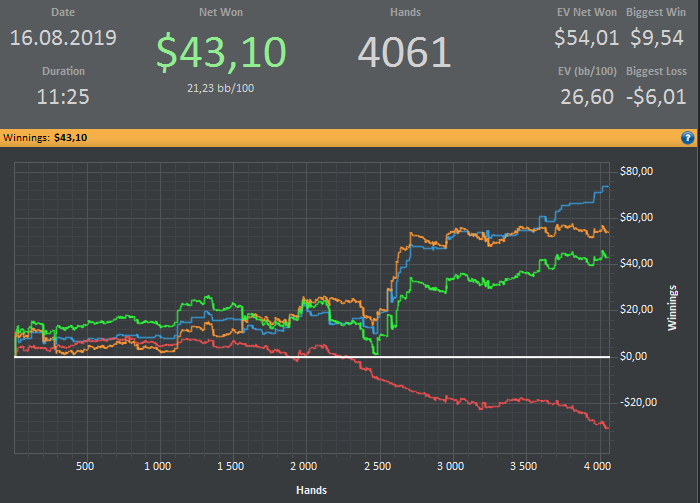Viewport: 700px width, 503px height.
Task: Select the Duration label
Action: tap(63, 71)
